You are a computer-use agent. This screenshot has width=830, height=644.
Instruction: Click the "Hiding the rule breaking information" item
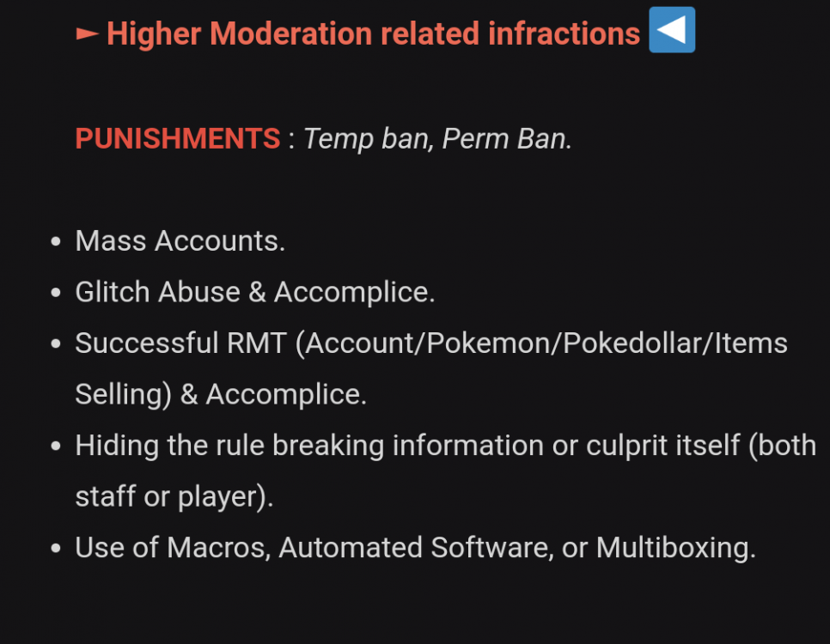click(x=309, y=446)
